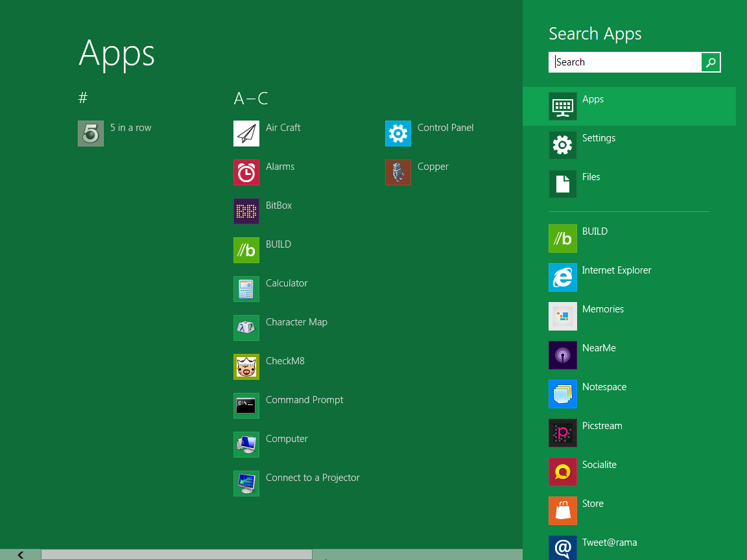Launch the CheckM8 app icon
Image resolution: width=747 pixels, height=560 pixels.
click(x=246, y=367)
